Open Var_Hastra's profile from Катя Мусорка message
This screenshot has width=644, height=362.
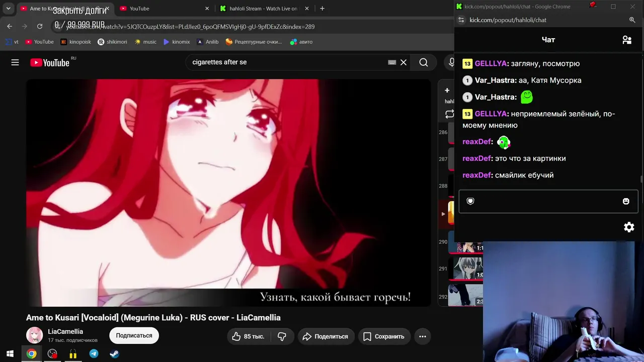495,80
